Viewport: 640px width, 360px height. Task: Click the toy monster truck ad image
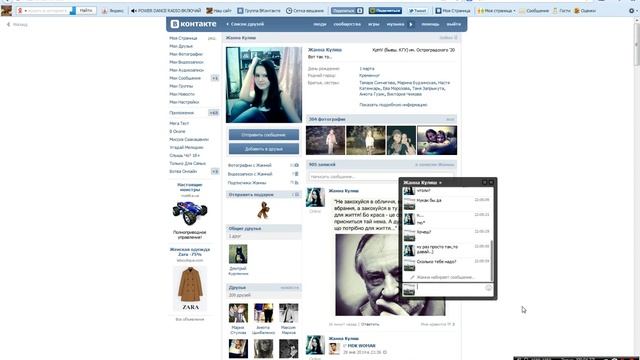190,213
